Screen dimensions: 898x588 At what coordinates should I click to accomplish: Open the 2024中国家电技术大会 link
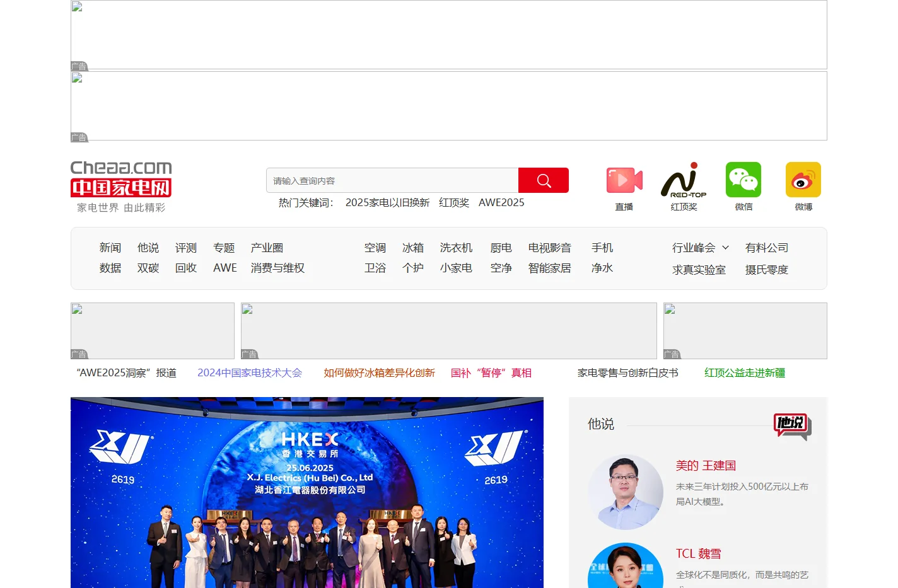(x=250, y=372)
